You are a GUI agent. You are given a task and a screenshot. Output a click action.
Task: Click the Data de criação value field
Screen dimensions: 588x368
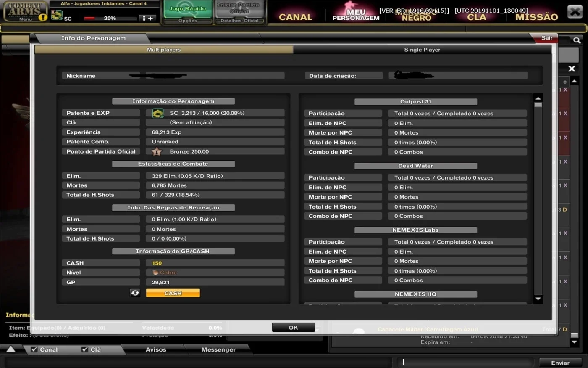tap(458, 76)
